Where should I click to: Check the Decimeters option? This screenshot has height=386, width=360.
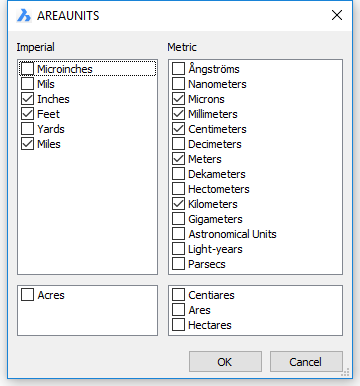click(x=178, y=144)
